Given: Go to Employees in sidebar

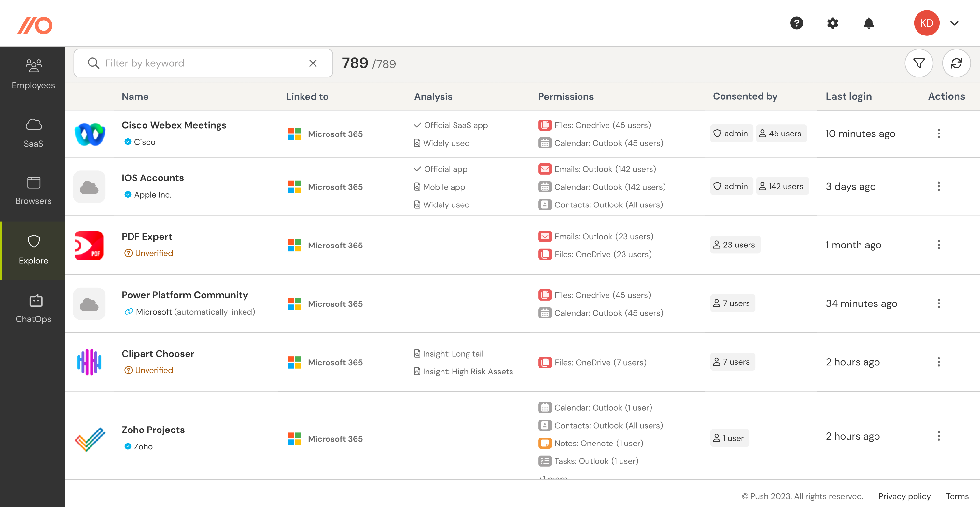Looking at the screenshot, I should [x=33, y=74].
